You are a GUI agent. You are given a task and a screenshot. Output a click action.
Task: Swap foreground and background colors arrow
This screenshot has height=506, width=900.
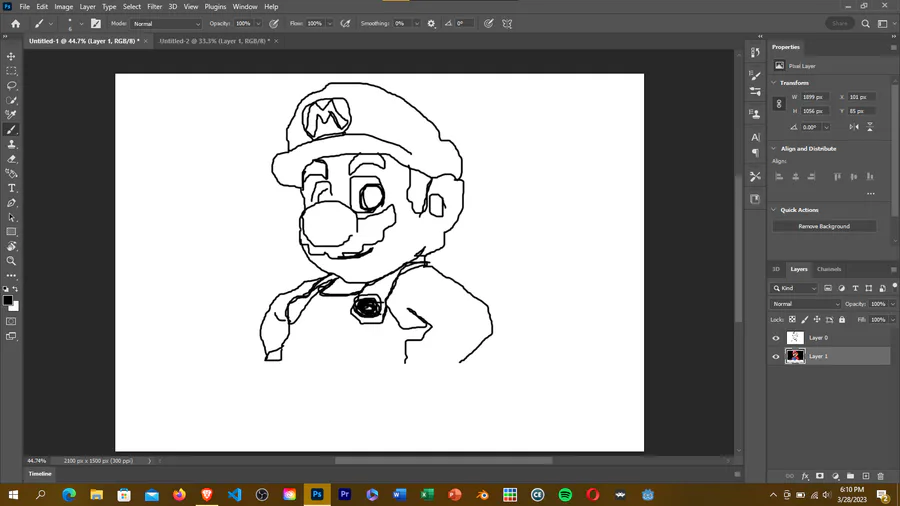(15, 289)
